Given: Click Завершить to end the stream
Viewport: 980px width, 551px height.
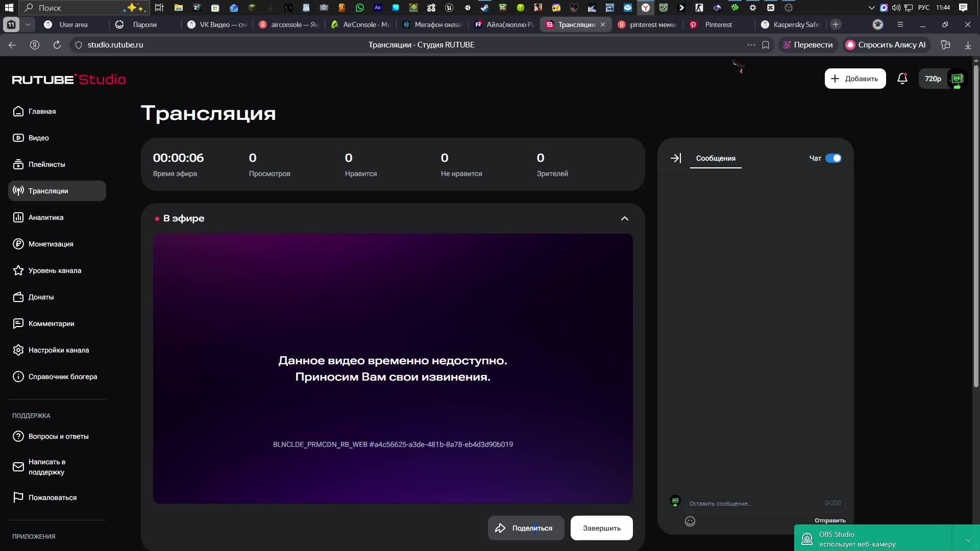Looking at the screenshot, I should [x=602, y=528].
